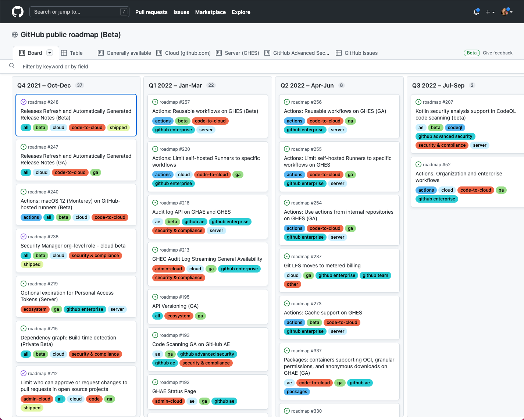Click the GitHub logo icon
Image resolution: width=524 pixels, height=420 pixels.
[18, 12]
